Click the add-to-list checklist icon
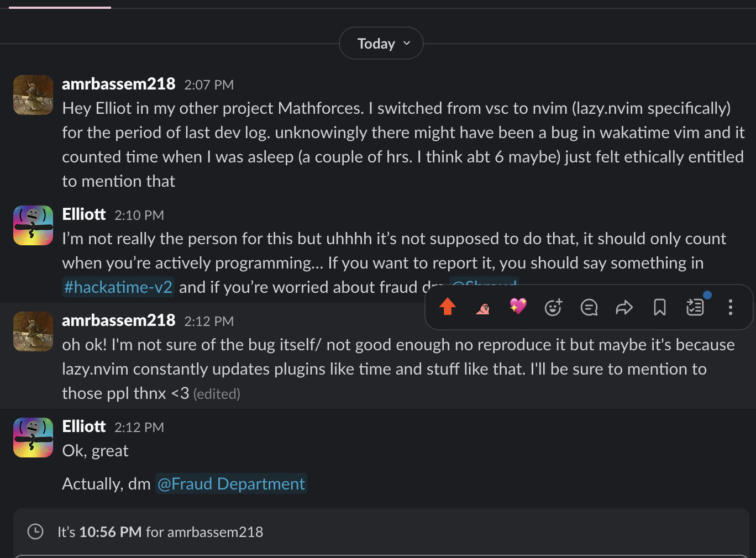 (x=695, y=307)
